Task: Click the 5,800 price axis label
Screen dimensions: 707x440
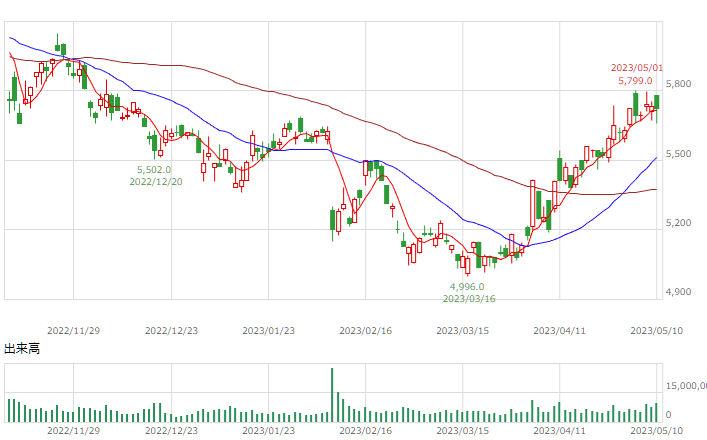Action: click(x=679, y=84)
